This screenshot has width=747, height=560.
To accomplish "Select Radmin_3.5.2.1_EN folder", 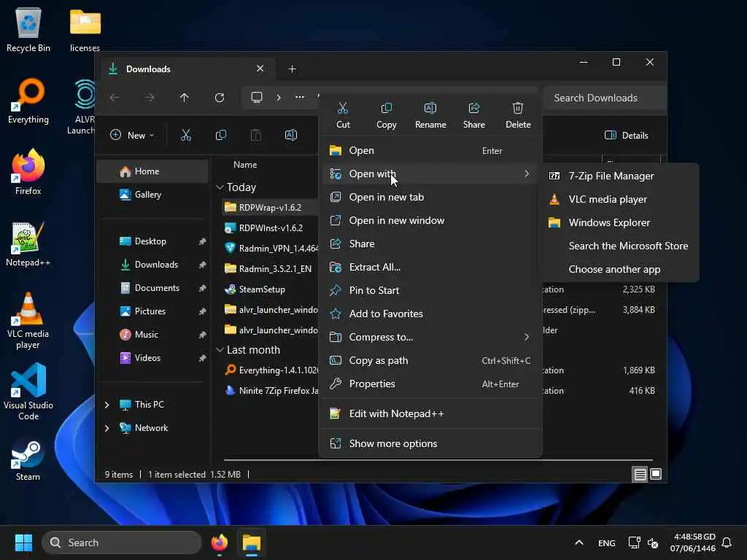I will tap(270, 269).
